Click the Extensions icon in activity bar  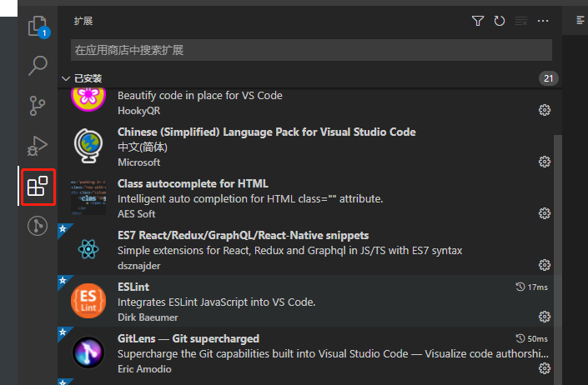(38, 186)
